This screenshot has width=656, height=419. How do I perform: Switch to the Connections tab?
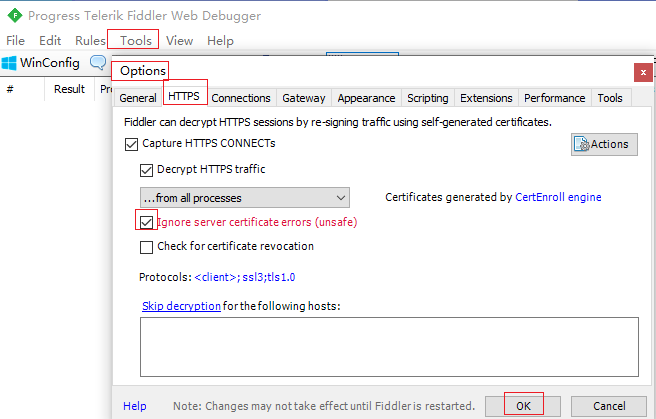pyautogui.click(x=241, y=98)
